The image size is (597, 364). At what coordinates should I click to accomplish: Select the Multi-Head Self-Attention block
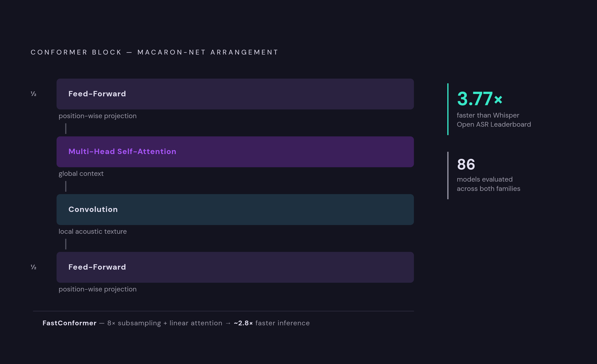[235, 152]
